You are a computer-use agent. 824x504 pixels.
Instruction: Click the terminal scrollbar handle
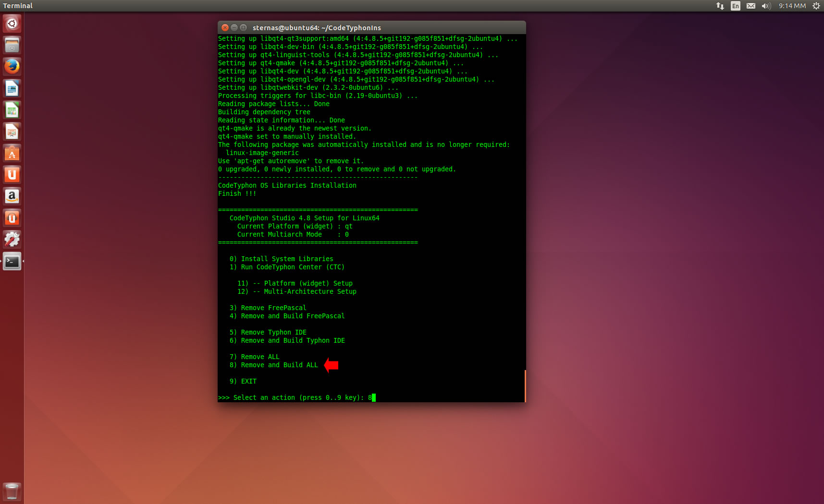pos(525,386)
